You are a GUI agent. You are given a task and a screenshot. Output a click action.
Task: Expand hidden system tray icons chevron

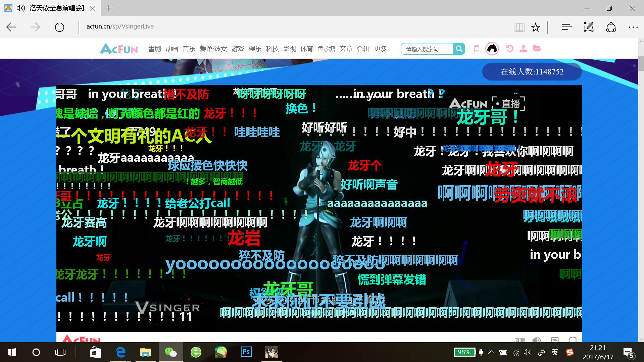click(491, 352)
